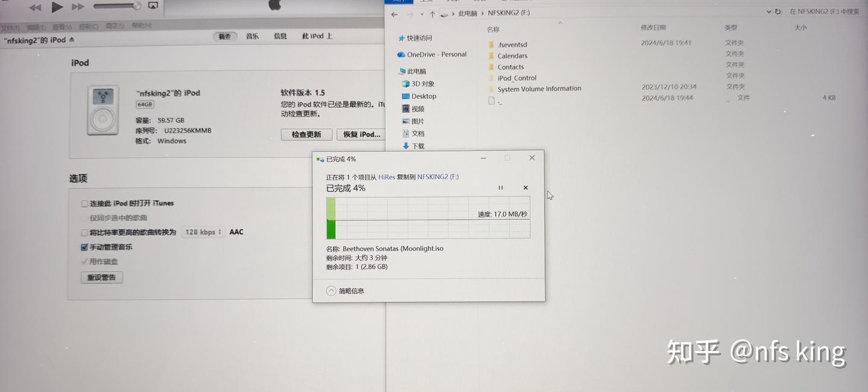Click 此电脑 in the address breadcrumb
Screen dimensions: 868x392
click(468, 13)
